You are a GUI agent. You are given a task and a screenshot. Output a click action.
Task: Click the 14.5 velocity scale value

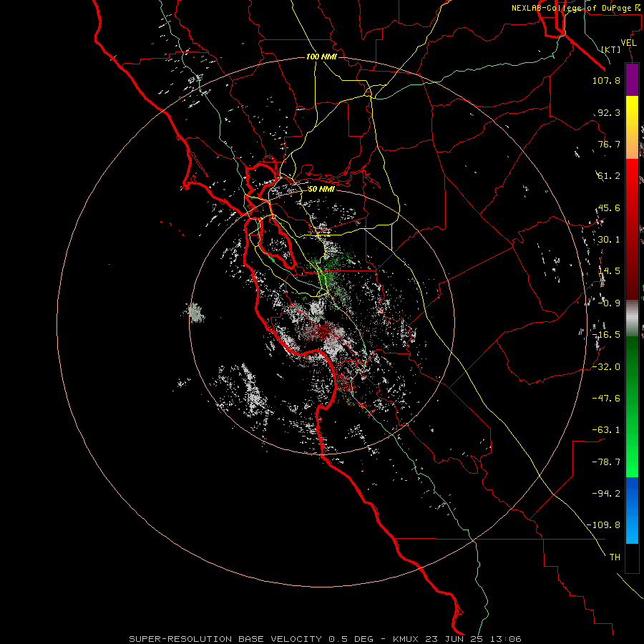609,271
